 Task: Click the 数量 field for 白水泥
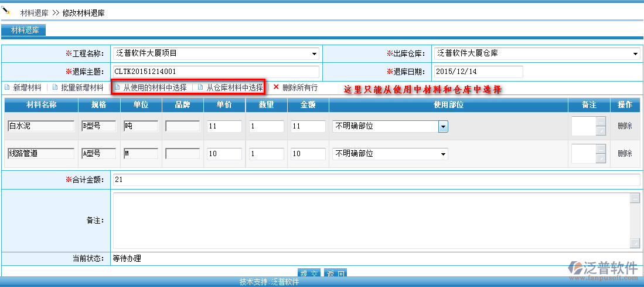265,126
